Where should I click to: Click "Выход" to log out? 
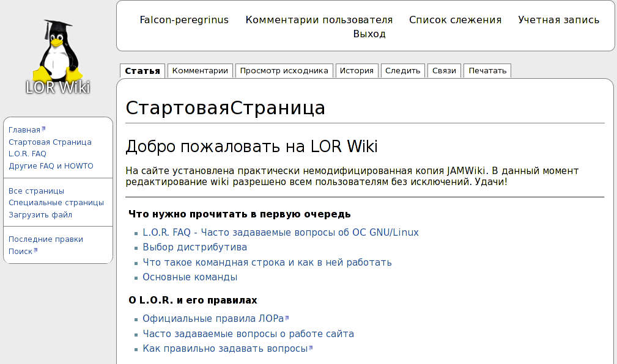(369, 34)
